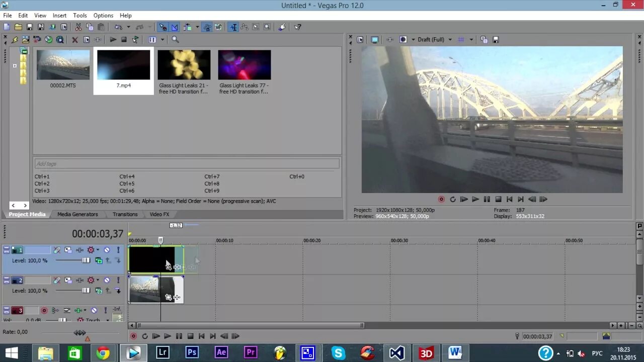Select the Zoom Edit tool in toolbar

pos(267,27)
